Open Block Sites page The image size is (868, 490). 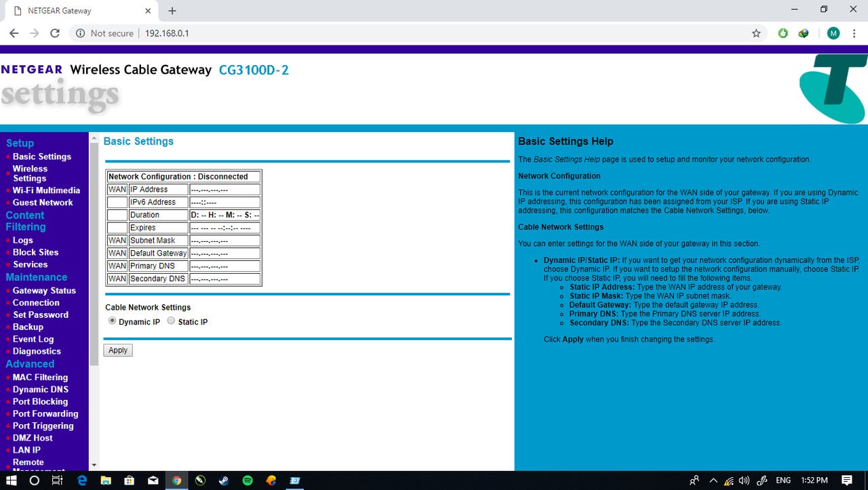pyautogui.click(x=35, y=252)
